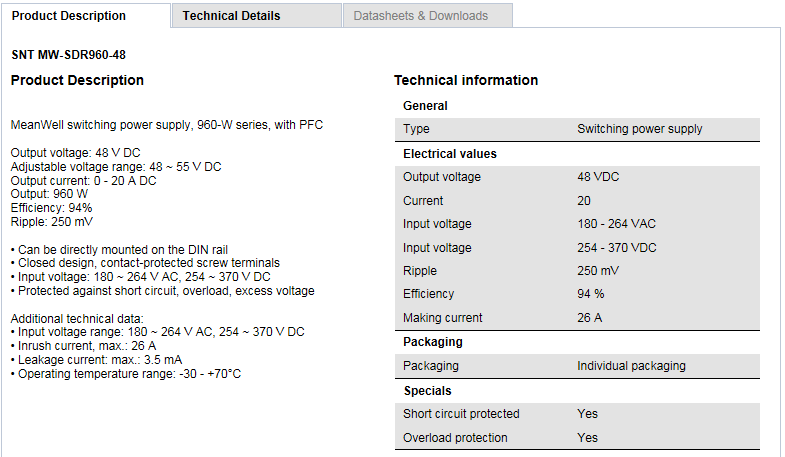Click the Switching power supply type value
785x457 pixels.
(639, 129)
